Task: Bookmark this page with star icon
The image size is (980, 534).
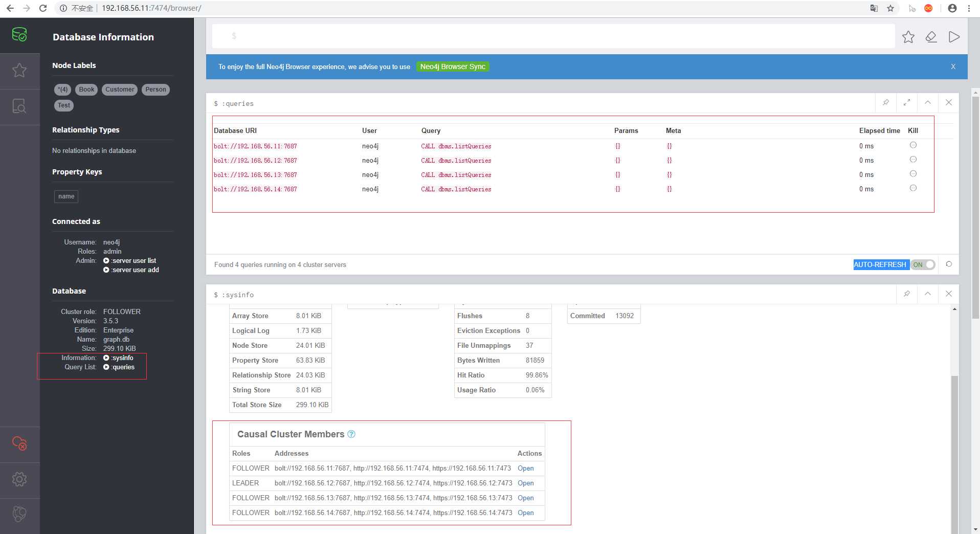Action: [890, 8]
